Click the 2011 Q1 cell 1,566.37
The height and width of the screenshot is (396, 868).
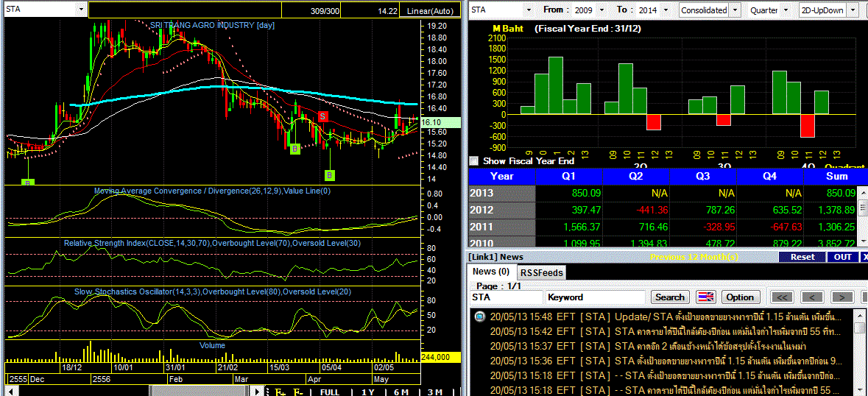click(x=569, y=227)
